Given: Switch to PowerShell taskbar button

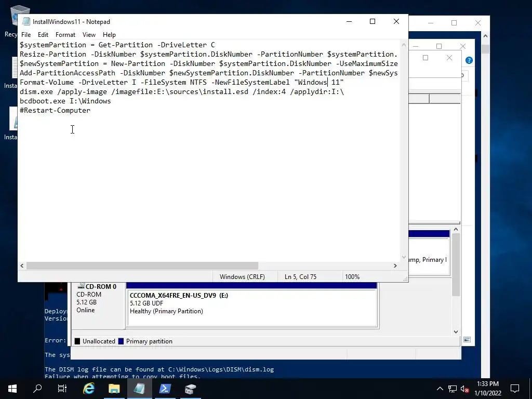Looking at the screenshot, I should click(165, 389).
